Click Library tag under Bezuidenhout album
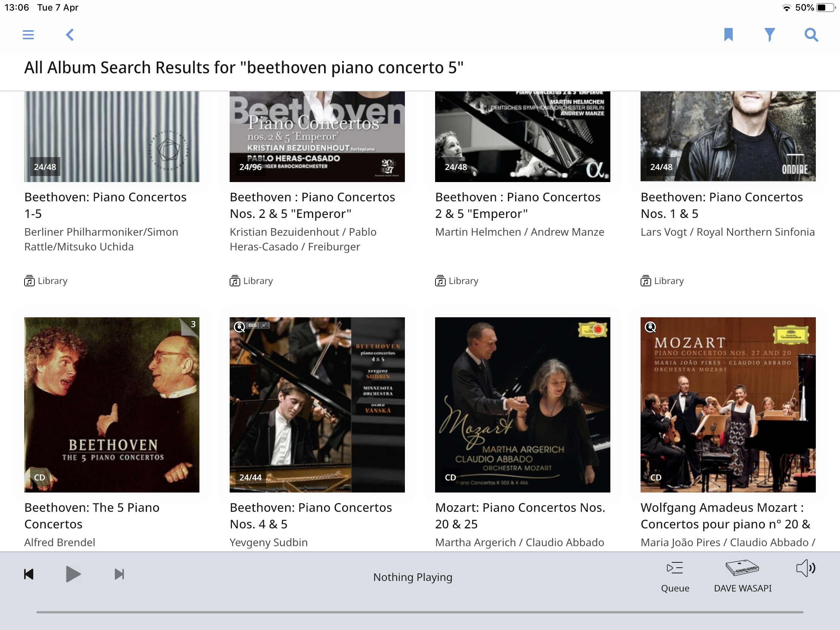The image size is (840, 630). coord(252,281)
